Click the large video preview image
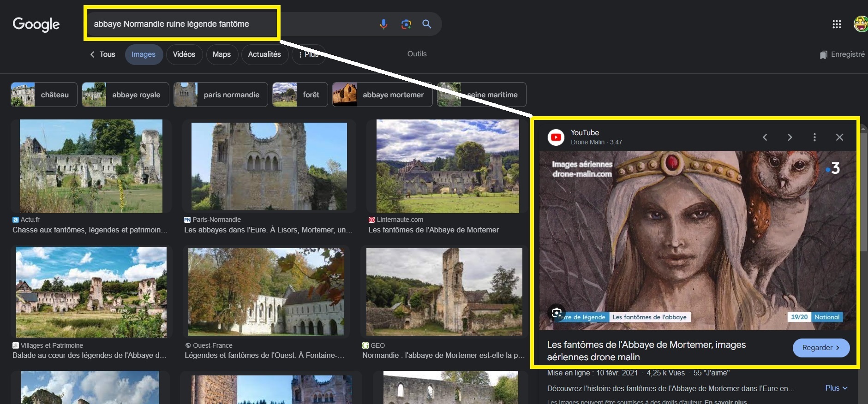868x404 pixels. click(697, 240)
